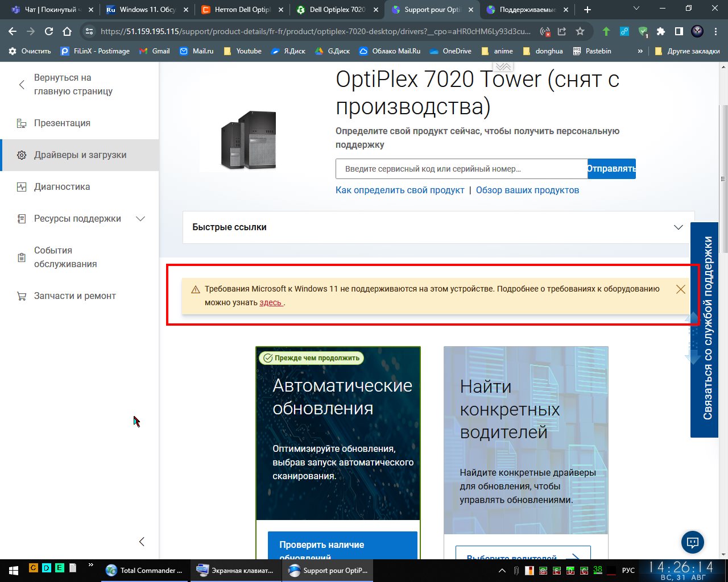The image size is (728, 582).
Task: Open the green up-arrow extension
Action: coord(606,32)
